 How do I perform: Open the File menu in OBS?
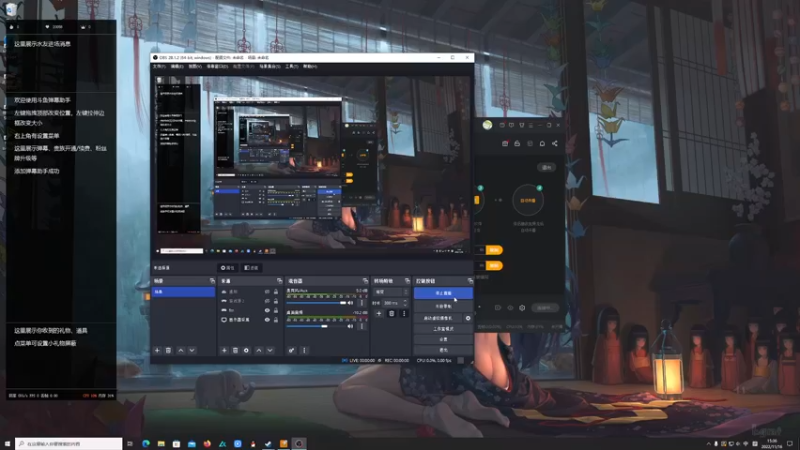coord(159,66)
